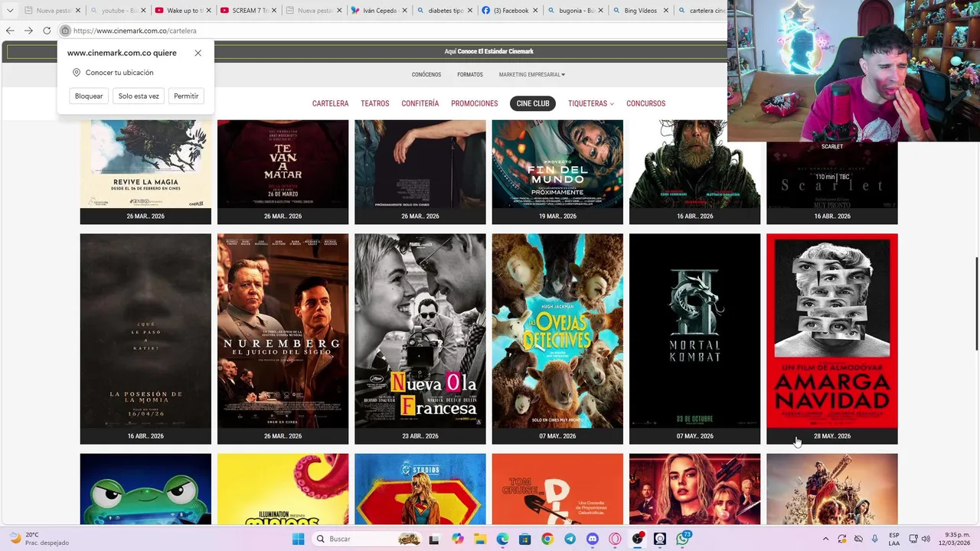Open the PROMOCIONES menu item
980x551 pixels.
(x=475, y=103)
